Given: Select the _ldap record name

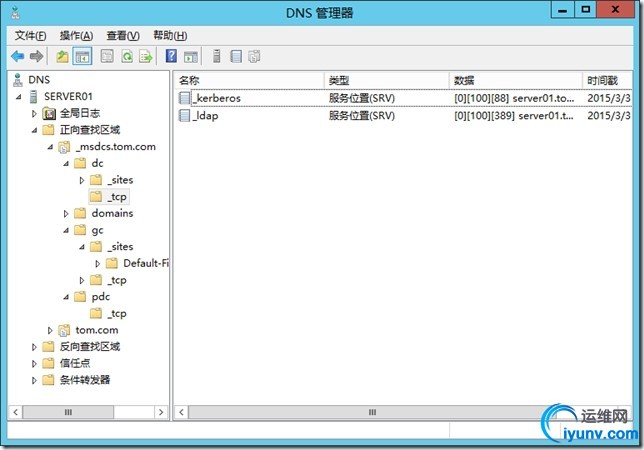Looking at the screenshot, I should (x=206, y=116).
